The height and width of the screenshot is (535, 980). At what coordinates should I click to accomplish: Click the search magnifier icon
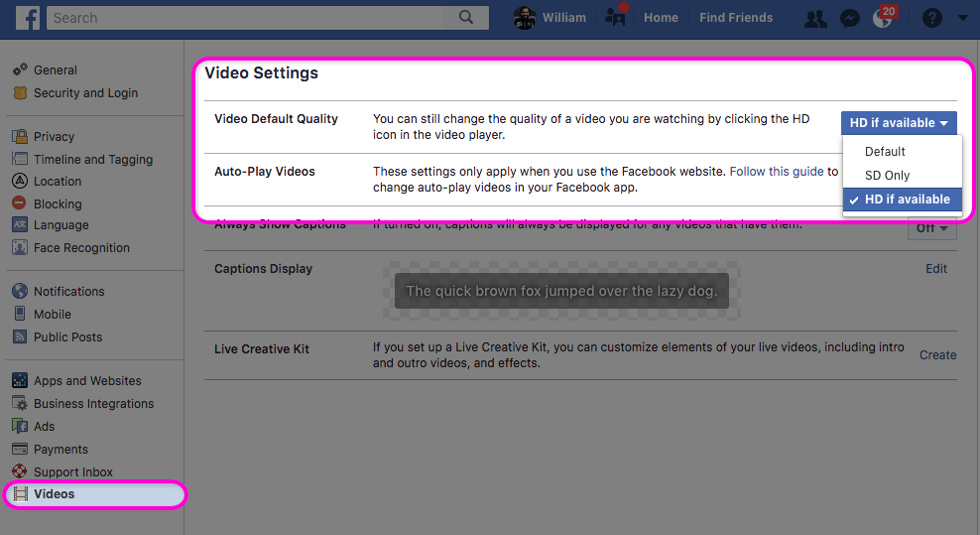[x=465, y=18]
